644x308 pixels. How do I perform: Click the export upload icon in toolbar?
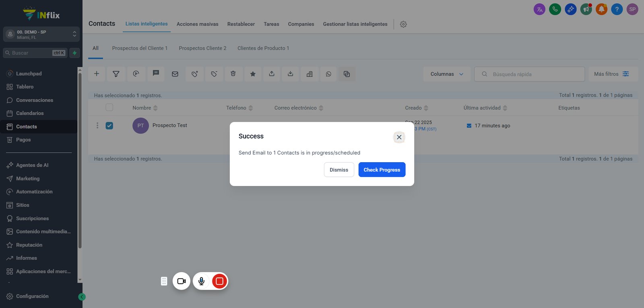click(272, 74)
